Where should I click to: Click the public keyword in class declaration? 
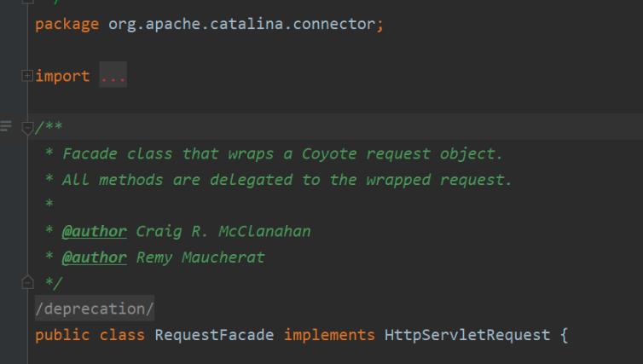click(x=62, y=334)
